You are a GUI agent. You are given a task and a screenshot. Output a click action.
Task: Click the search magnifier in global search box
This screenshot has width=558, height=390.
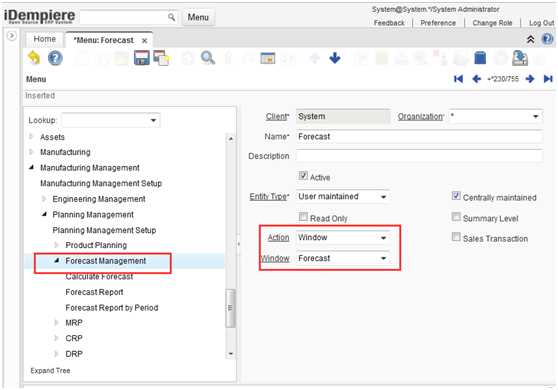tap(172, 17)
